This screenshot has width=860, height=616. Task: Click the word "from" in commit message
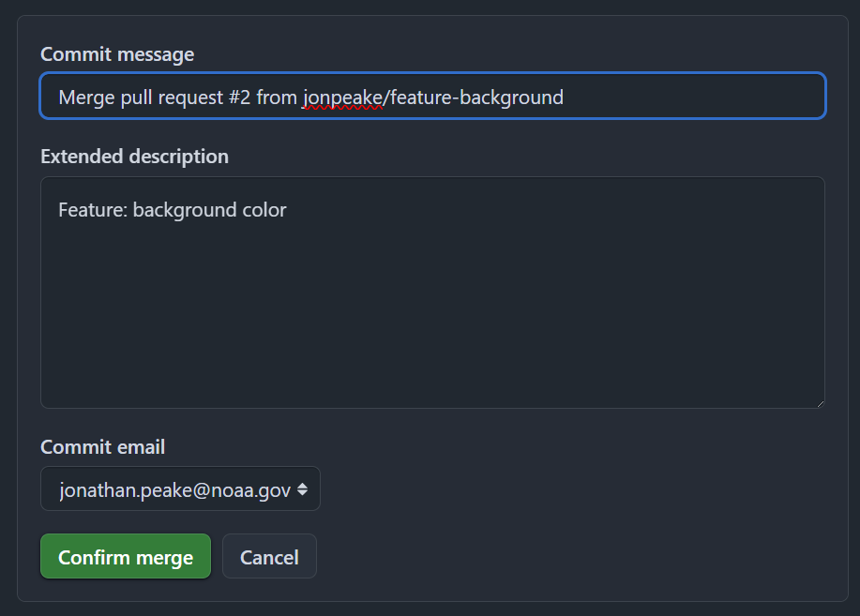tap(277, 98)
